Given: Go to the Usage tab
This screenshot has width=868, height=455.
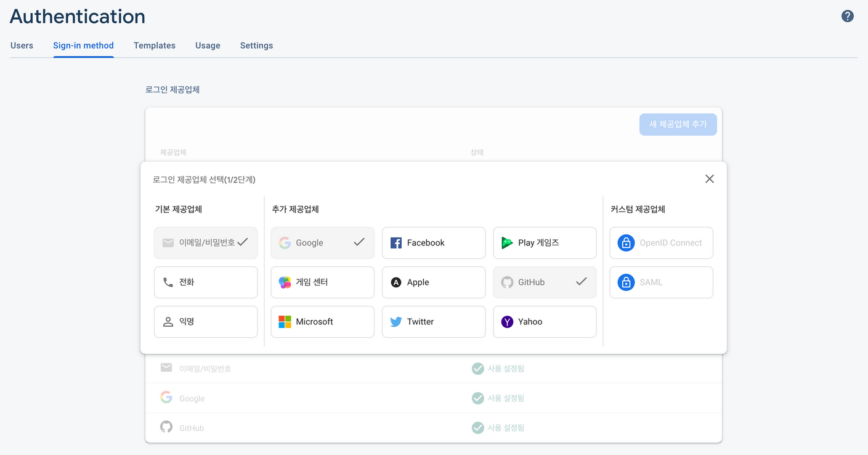Looking at the screenshot, I should (208, 46).
